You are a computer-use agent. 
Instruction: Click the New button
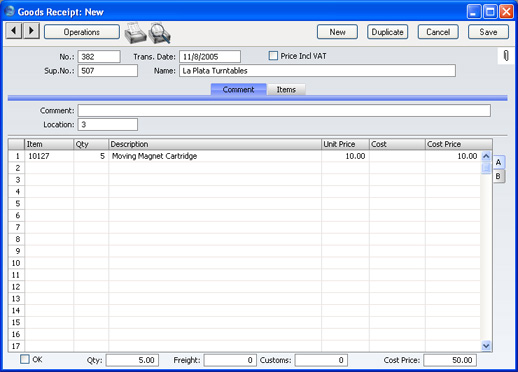(x=337, y=32)
